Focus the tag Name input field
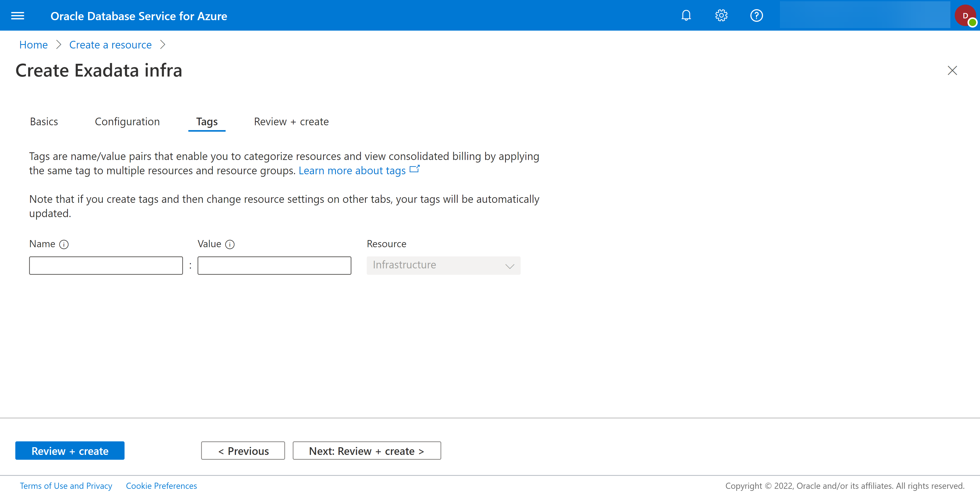The image size is (980, 498). 106,265
